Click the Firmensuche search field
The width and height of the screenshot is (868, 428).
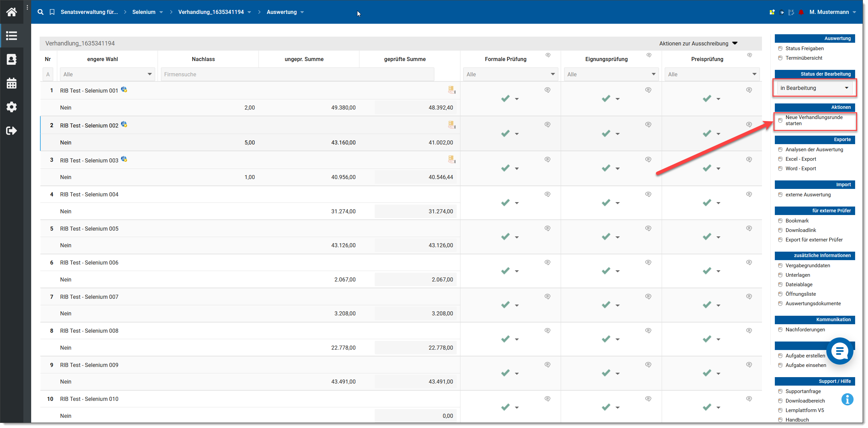coord(297,74)
